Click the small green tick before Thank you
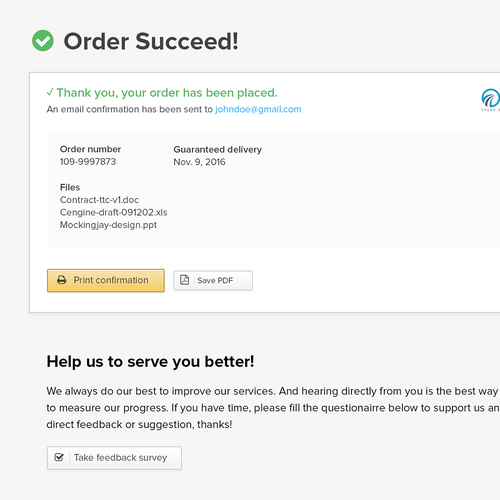The image size is (500, 500). [x=50, y=92]
